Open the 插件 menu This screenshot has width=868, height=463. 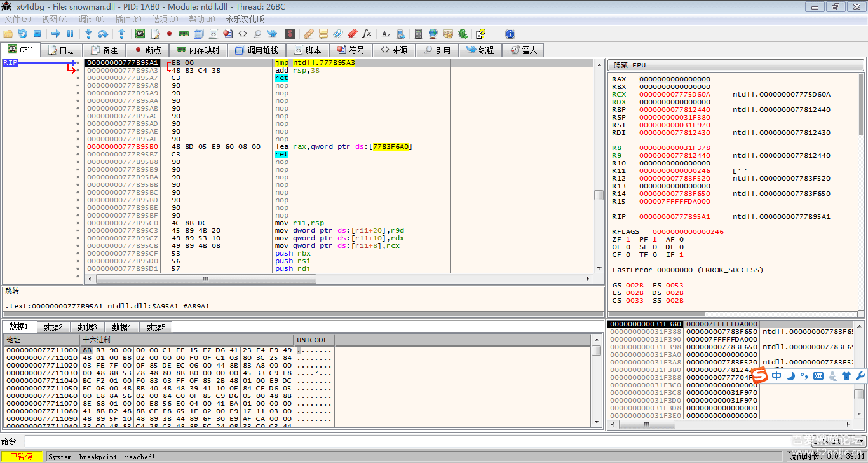[x=128, y=19]
